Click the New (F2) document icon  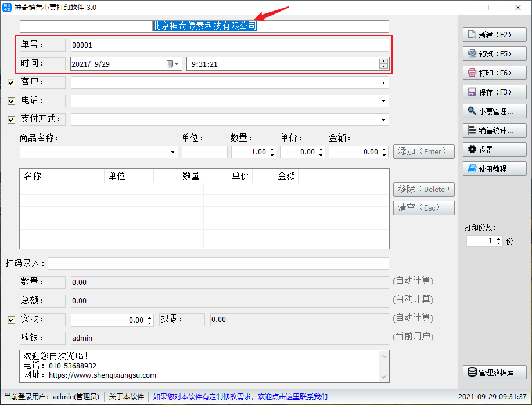click(x=472, y=35)
